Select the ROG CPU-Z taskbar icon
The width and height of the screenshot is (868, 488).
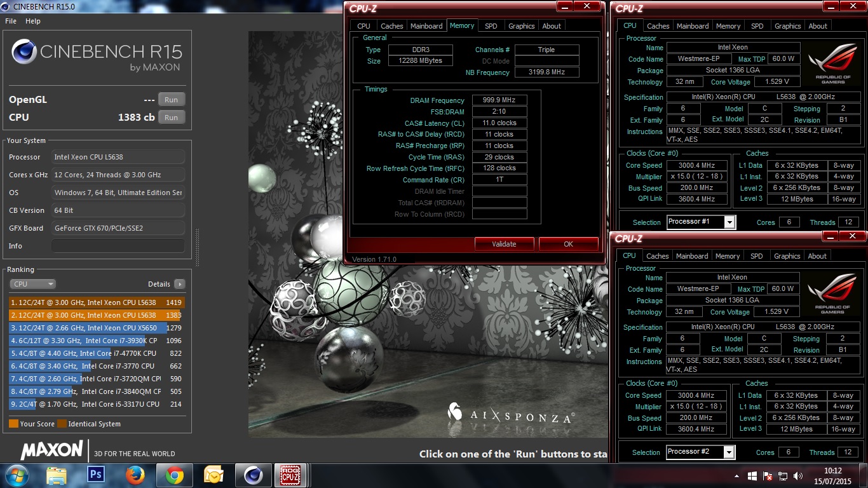coord(290,475)
